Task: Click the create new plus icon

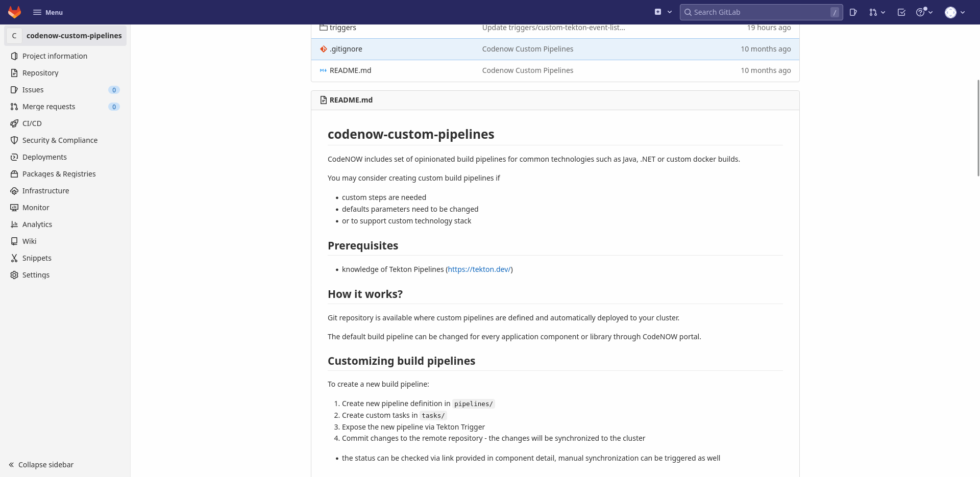Action: coord(658,12)
